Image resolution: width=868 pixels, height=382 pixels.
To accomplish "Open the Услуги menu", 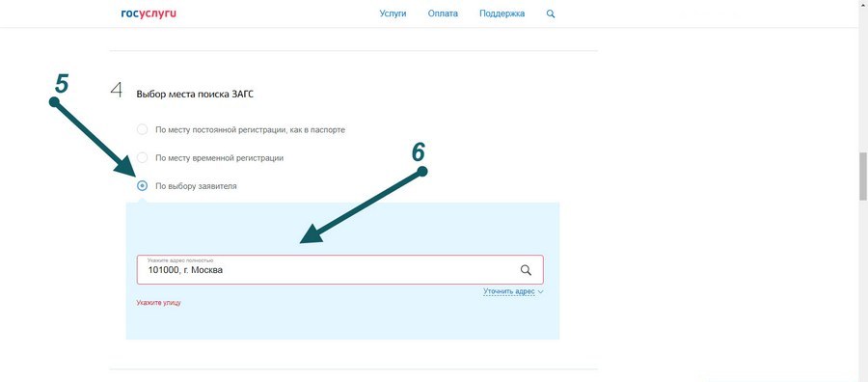I will 393,14.
